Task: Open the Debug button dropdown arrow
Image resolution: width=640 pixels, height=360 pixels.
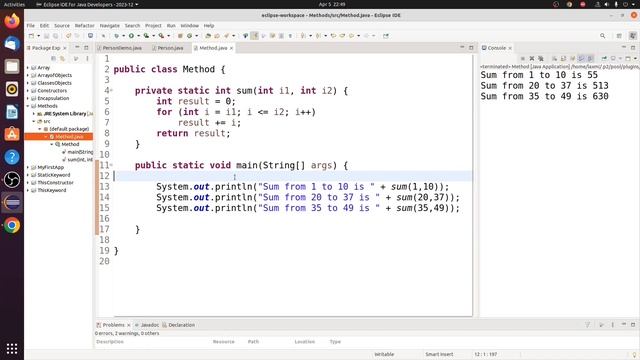Action: [x=123, y=36]
